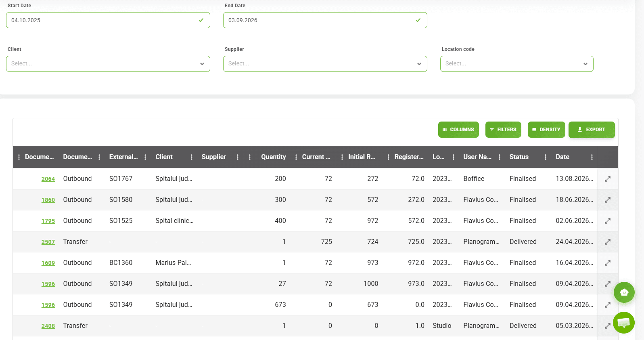Expand row details for document 1860
The height and width of the screenshot is (340, 644).
[x=607, y=200]
